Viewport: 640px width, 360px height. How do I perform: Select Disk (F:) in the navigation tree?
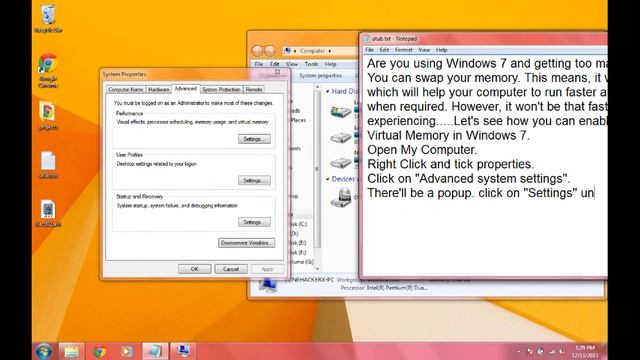(x=299, y=253)
